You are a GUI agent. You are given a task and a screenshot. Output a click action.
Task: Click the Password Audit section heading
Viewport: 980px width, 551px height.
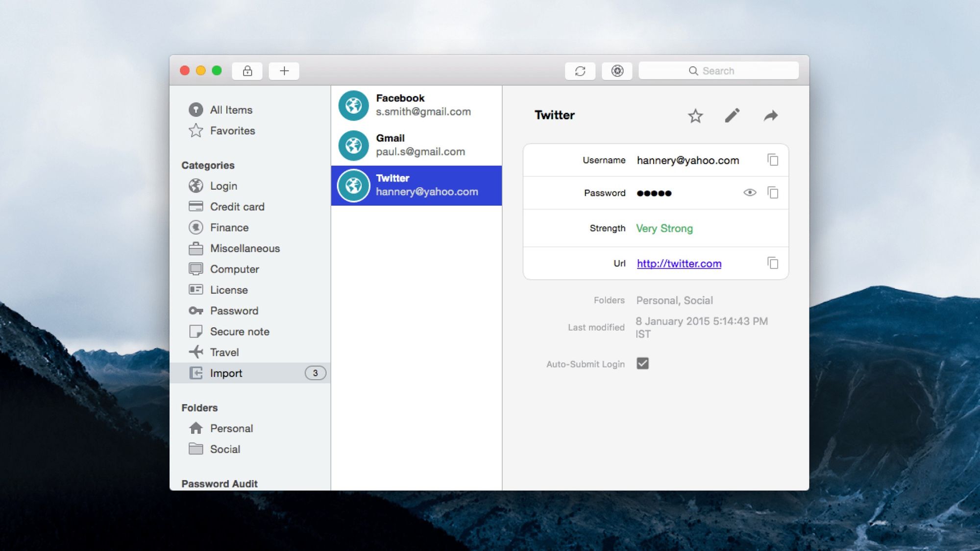coord(220,484)
